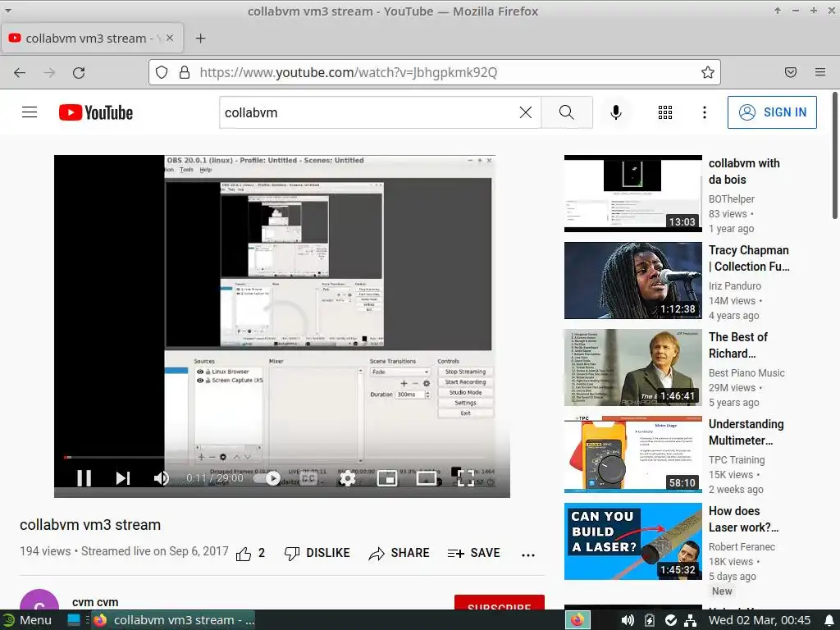
Task: Save the video to a playlist
Action: (473, 553)
